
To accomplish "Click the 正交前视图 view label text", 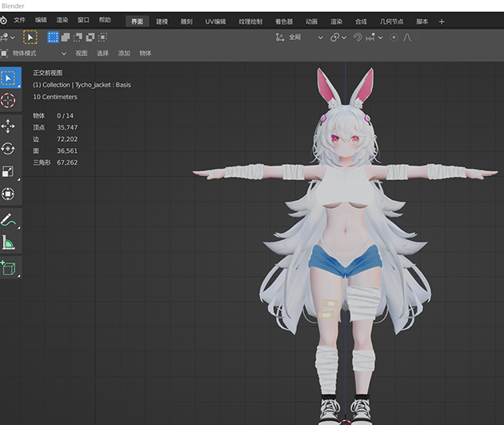I will (47, 73).
